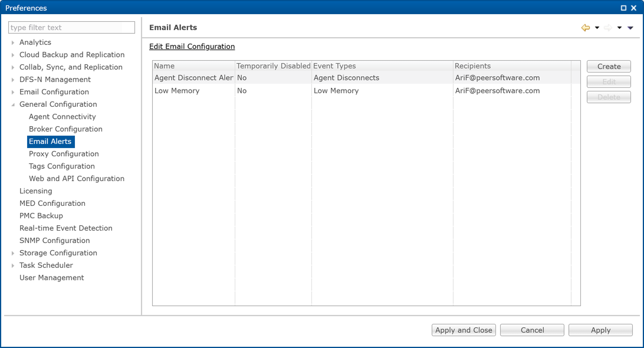
Task: Close the Preferences dialog
Action: point(634,8)
